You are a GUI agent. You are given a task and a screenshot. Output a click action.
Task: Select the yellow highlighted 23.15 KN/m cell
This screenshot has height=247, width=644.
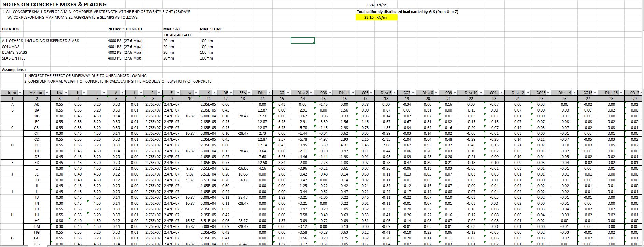coord(376,17)
